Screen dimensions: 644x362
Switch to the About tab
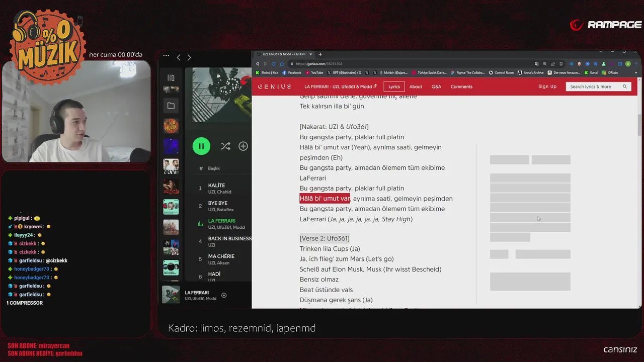point(416,86)
